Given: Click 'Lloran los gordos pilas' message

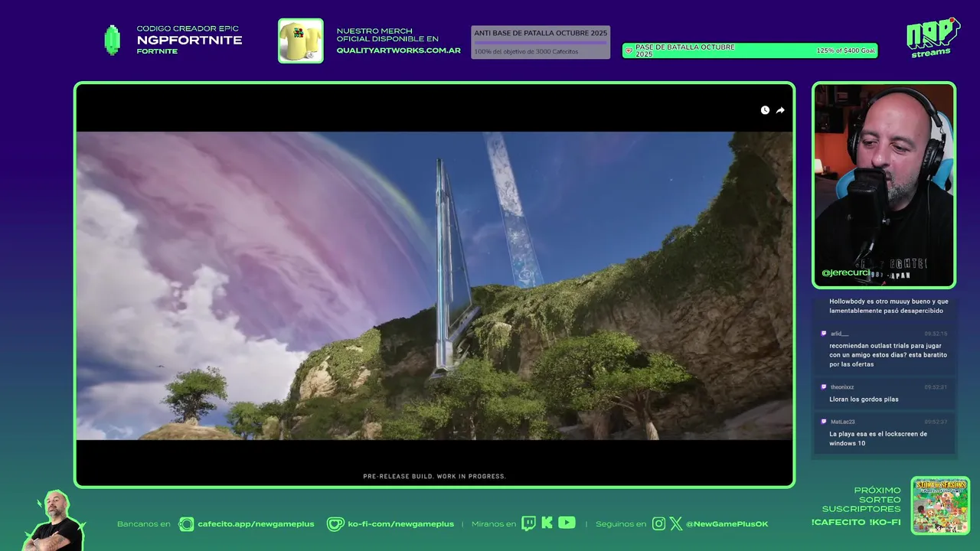Looking at the screenshot, I should 864,399.
